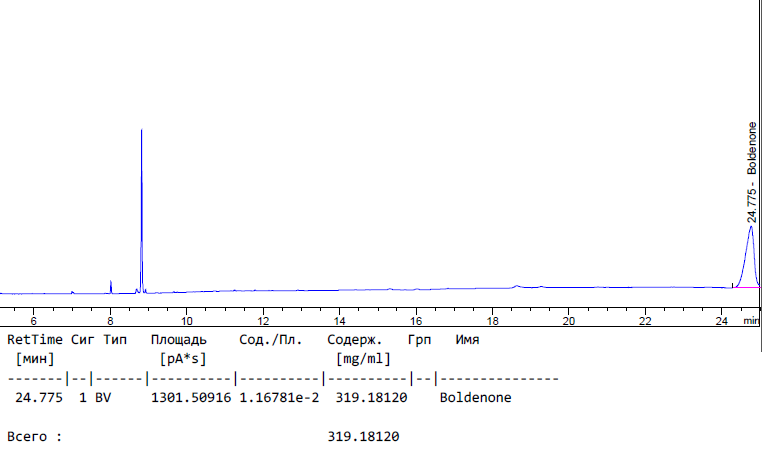Click the retention time value 24.775 in table

(39, 397)
